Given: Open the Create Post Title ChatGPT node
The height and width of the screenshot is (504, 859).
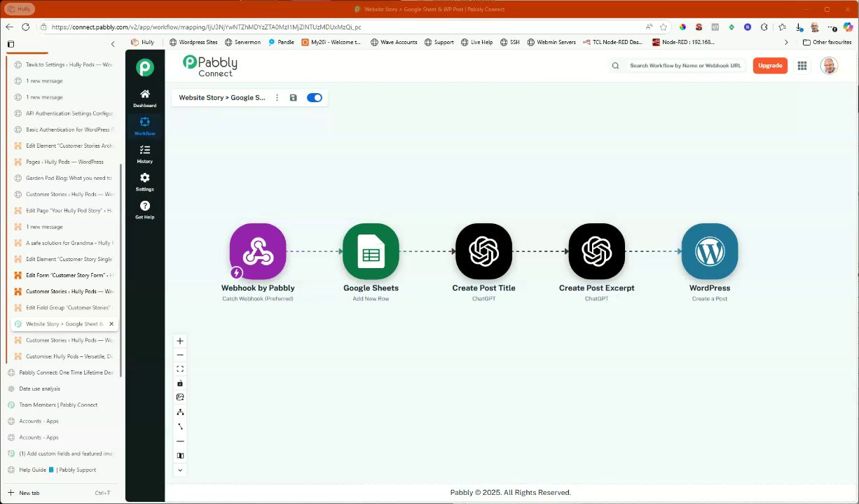Looking at the screenshot, I should 483,251.
